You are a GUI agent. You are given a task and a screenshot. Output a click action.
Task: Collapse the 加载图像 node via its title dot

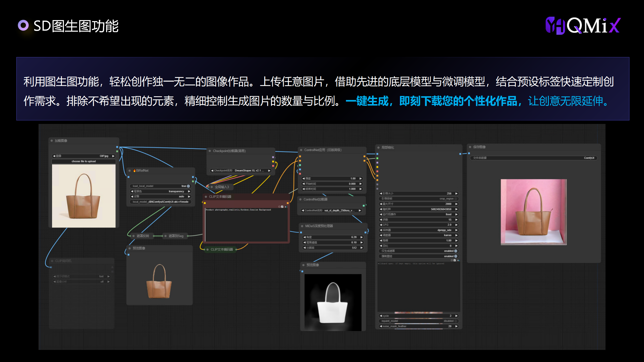point(52,141)
